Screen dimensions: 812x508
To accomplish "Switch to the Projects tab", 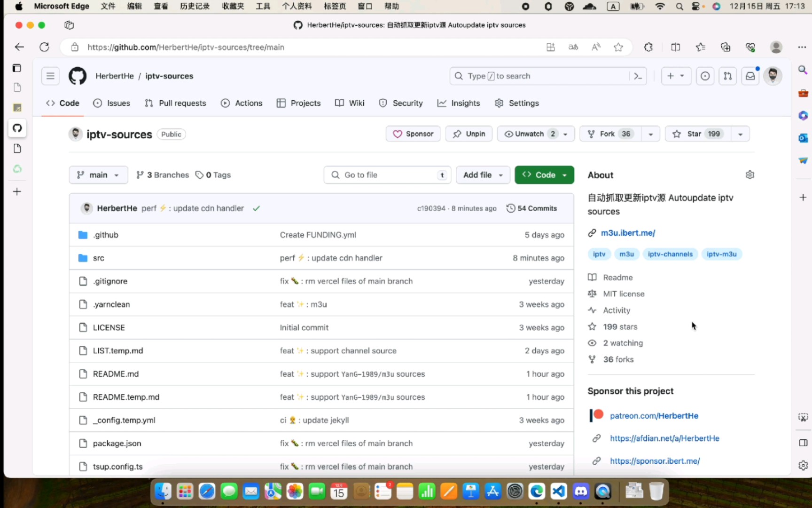I will (299, 103).
